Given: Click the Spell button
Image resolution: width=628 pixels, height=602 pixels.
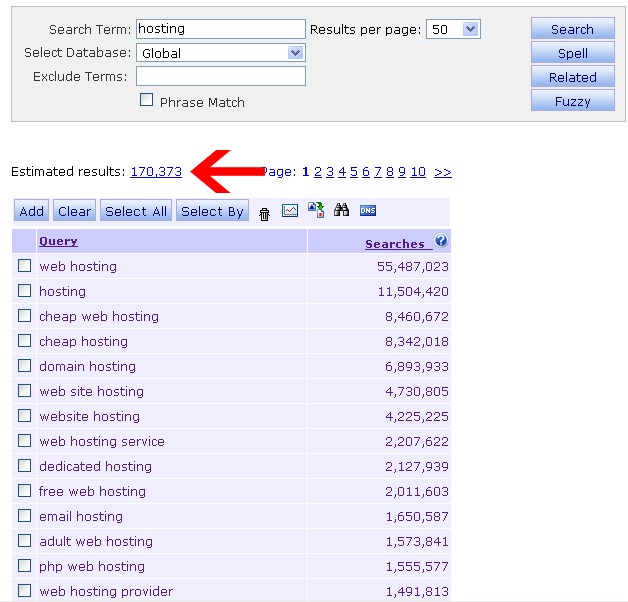Looking at the screenshot, I should coord(573,52).
